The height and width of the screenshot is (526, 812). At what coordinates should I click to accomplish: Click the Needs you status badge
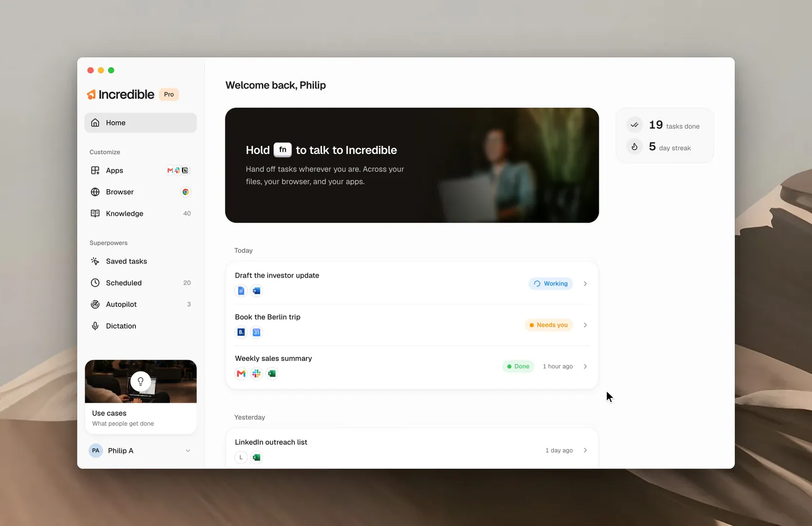[549, 325]
